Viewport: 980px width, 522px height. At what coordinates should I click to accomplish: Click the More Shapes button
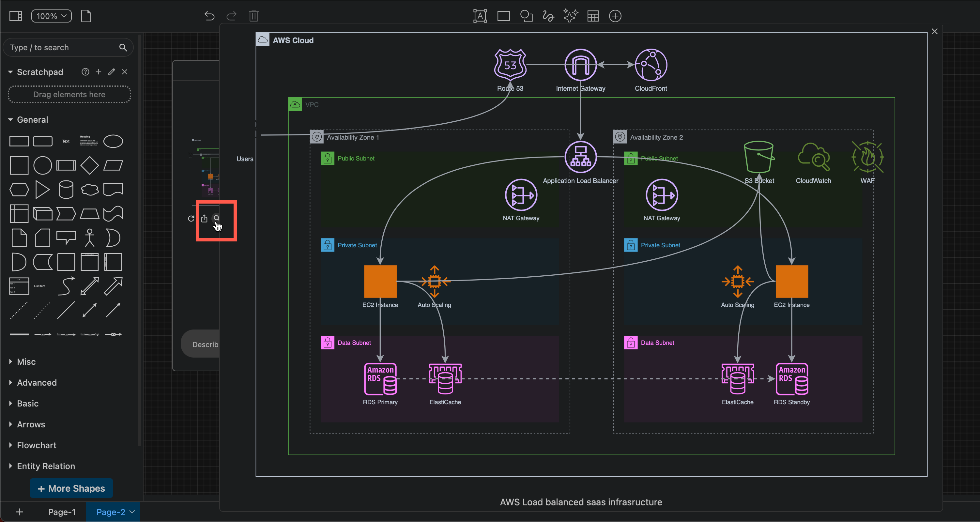(x=71, y=488)
